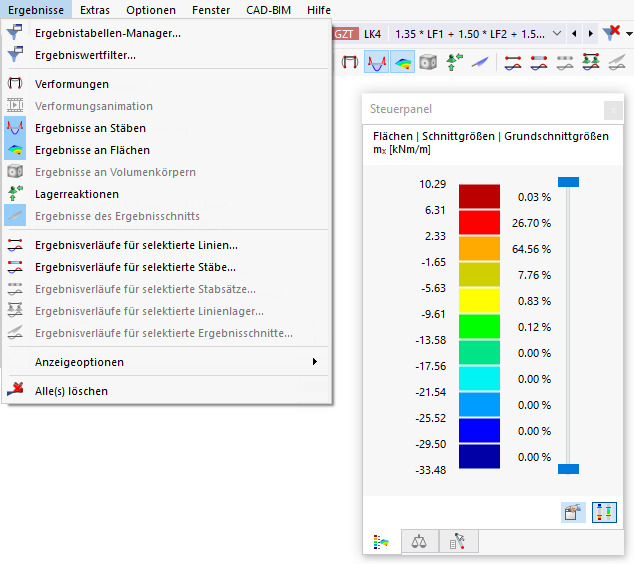Open the Fenster menu
The height and width of the screenshot is (564, 634).
[211, 10]
